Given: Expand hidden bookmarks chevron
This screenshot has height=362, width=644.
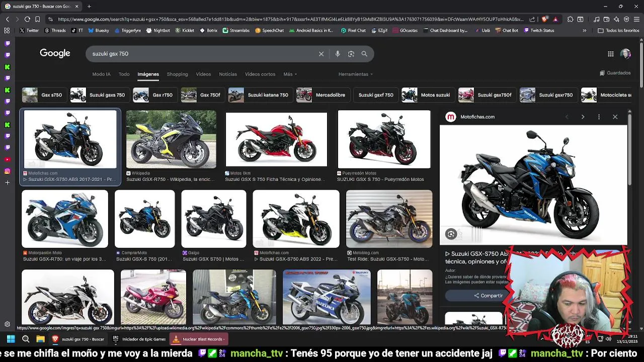Looking at the screenshot, I should [584, 30].
